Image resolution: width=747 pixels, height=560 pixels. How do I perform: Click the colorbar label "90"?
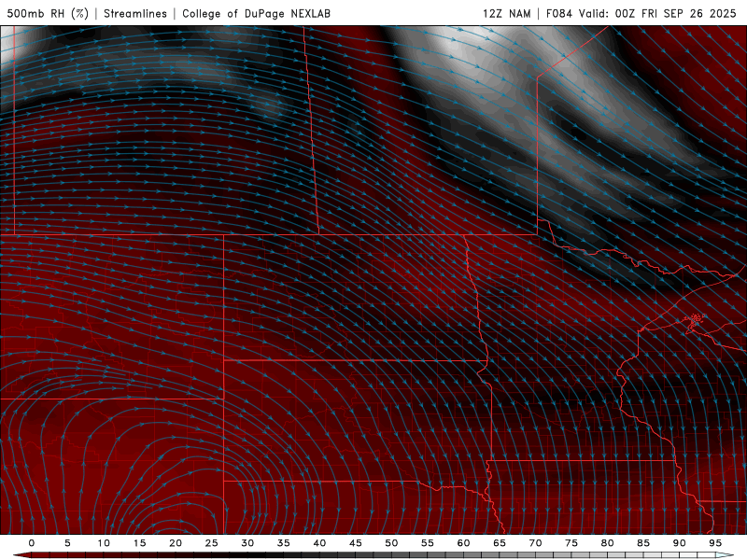[x=680, y=543]
